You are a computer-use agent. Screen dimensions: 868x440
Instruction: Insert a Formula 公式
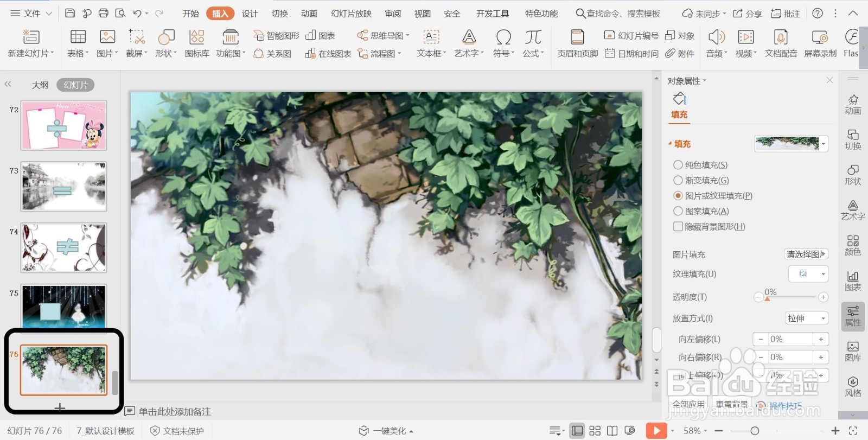point(533,43)
